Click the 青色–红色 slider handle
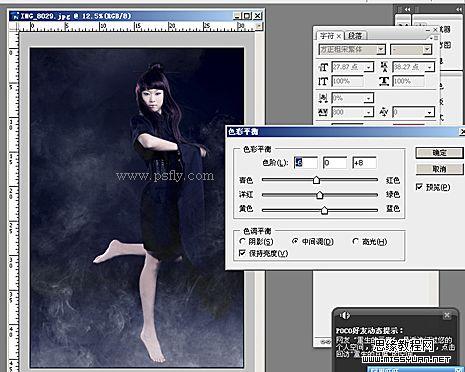465x372 pixels. (x=316, y=180)
